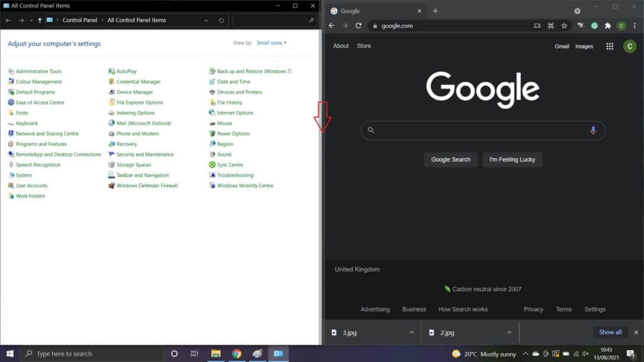Image resolution: width=644 pixels, height=362 pixels.
Task: Click the Google Search button
Action: point(450,159)
